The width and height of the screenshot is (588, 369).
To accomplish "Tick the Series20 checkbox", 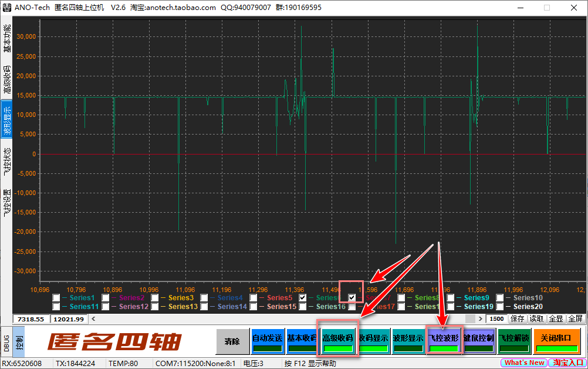I will point(499,307).
